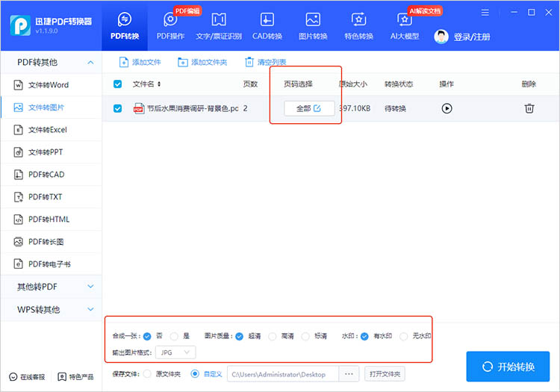Select 合成一张 是 radio option
Image resolution: width=560 pixels, height=392 pixels.
[x=174, y=336]
